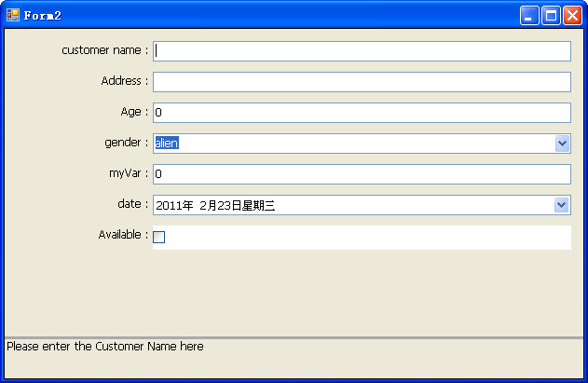This screenshot has height=383, width=588.
Task: Open the gender dropdown arrow
Action: 562,144
